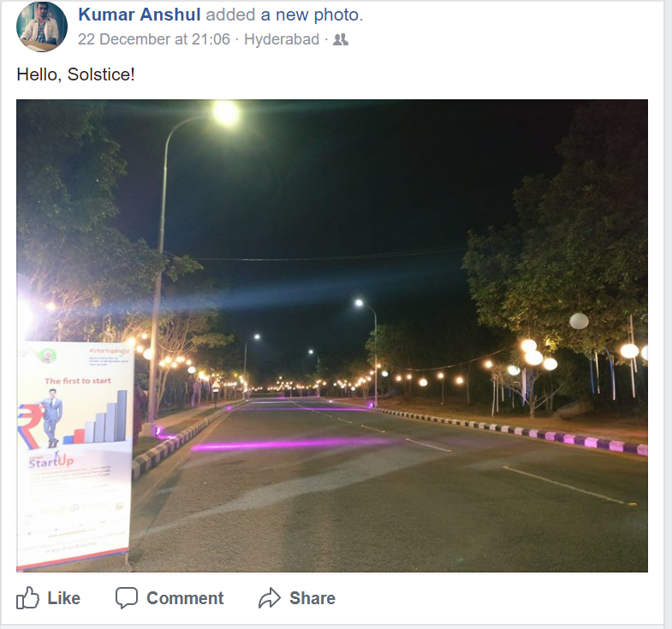
Task: Click the Like thumbs-up icon
Action: pos(27,597)
